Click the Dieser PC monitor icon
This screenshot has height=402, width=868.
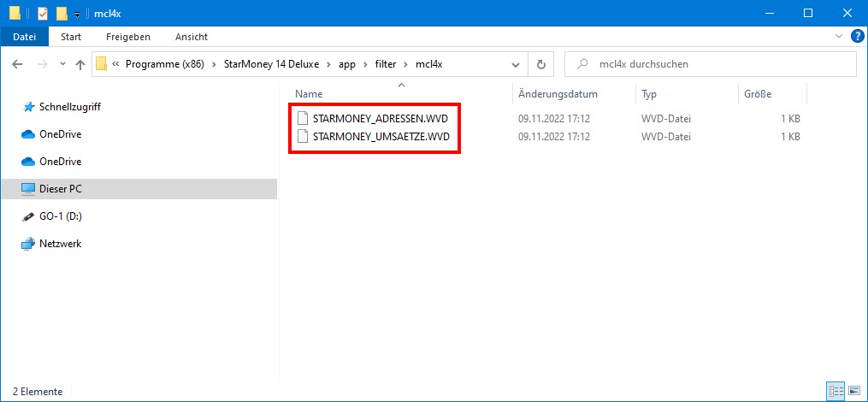(x=27, y=189)
